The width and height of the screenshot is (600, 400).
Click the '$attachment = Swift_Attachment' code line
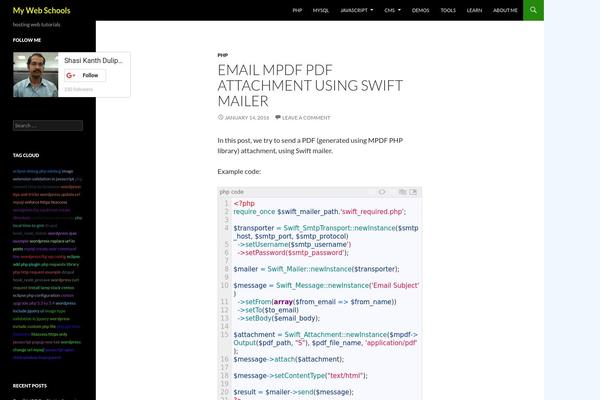pos(326,343)
